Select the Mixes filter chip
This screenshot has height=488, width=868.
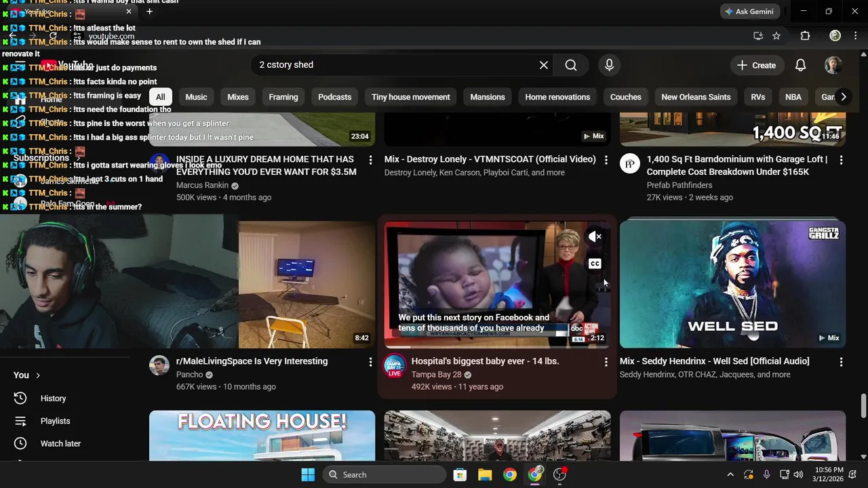pos(238,97)
